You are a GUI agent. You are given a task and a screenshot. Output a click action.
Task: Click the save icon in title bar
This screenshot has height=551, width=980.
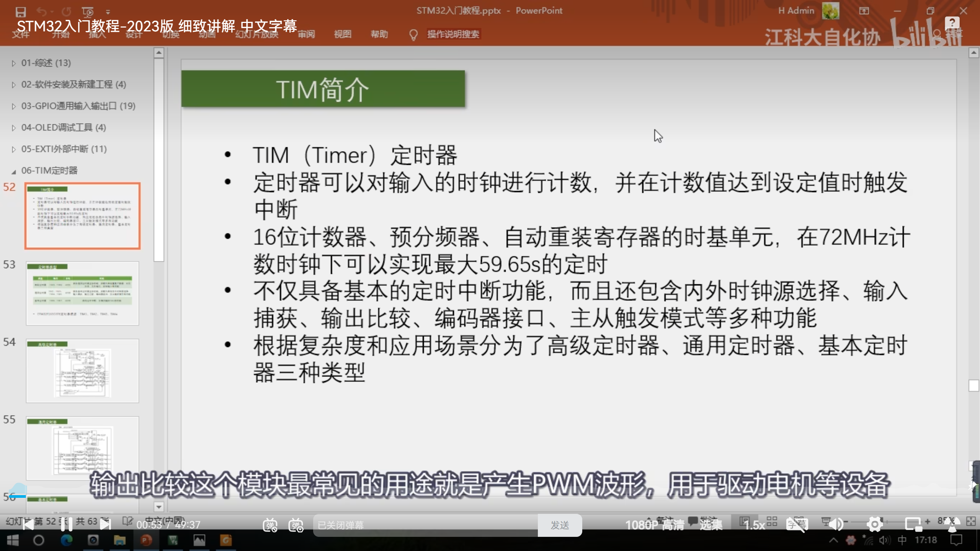coord(21,12)
